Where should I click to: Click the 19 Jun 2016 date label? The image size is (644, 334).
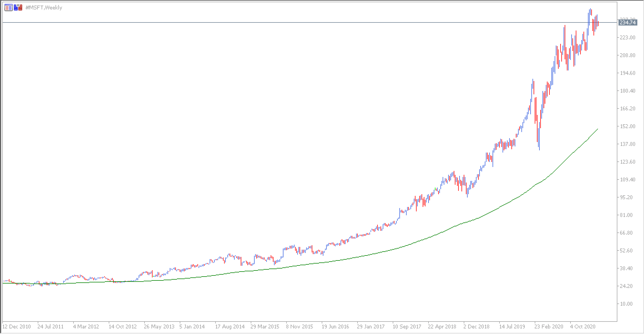coord(335,327)
